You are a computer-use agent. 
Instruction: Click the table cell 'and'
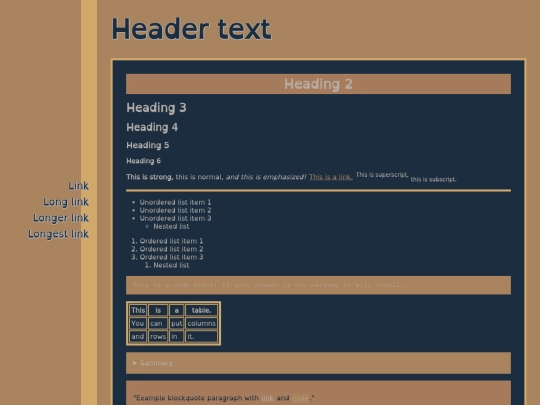coord(138,336)
